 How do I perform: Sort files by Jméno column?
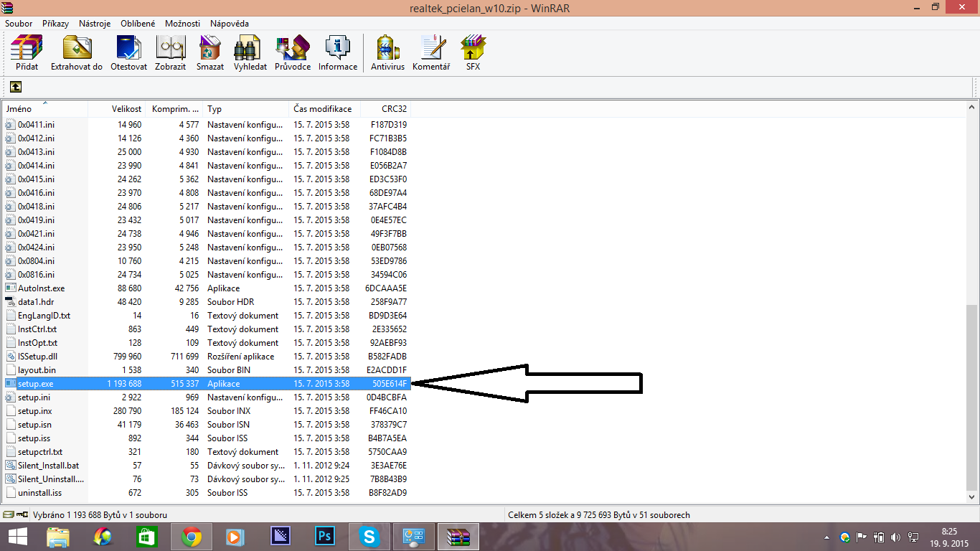44,109
